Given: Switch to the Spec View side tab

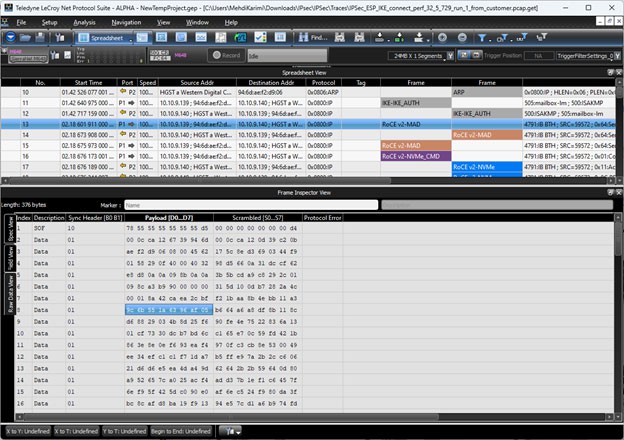Looking at the screenshot, I should point(10,229).
